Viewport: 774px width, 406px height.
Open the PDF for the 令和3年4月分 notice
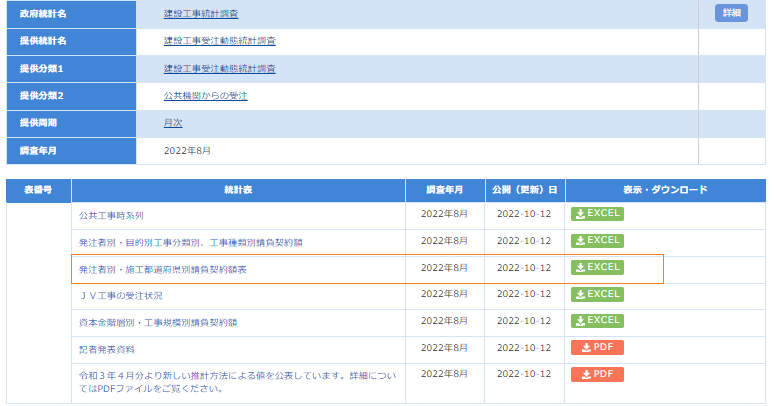pos(597,375)
